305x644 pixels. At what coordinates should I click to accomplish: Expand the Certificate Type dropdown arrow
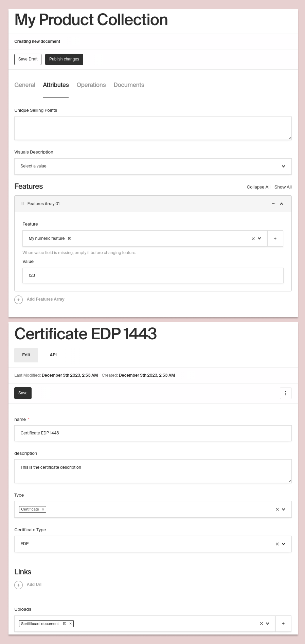284,544
